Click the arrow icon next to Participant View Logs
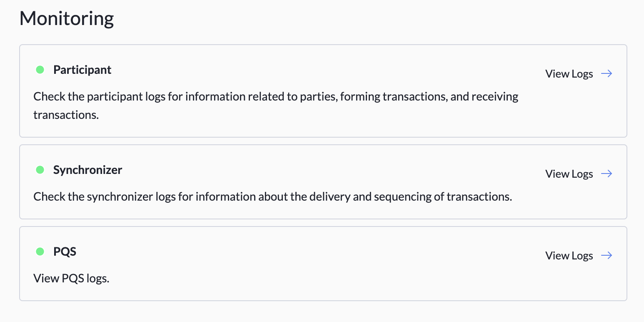The width and height of the screenshot is (644, 322). pyautogui.click(x=607, y=73)
